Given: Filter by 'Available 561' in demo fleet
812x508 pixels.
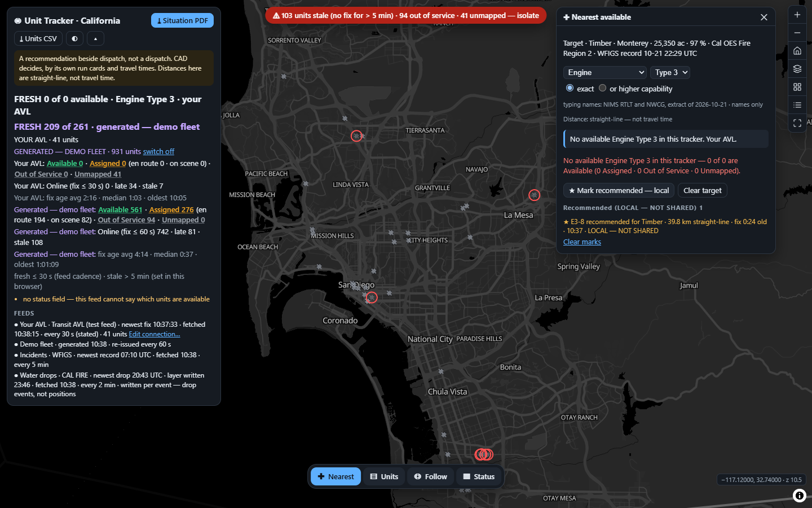Looking at the screenshot, I should 120,209.
